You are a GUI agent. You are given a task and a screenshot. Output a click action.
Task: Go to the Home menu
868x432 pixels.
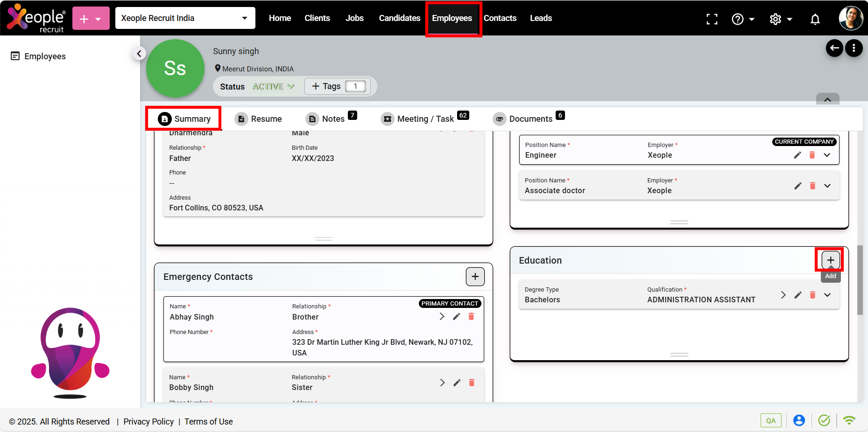coord(280,18)
